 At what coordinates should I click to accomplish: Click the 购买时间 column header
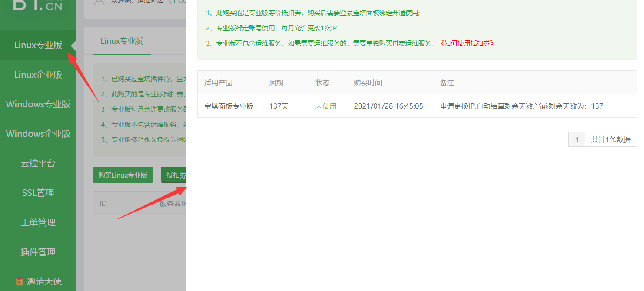(368, 83)
